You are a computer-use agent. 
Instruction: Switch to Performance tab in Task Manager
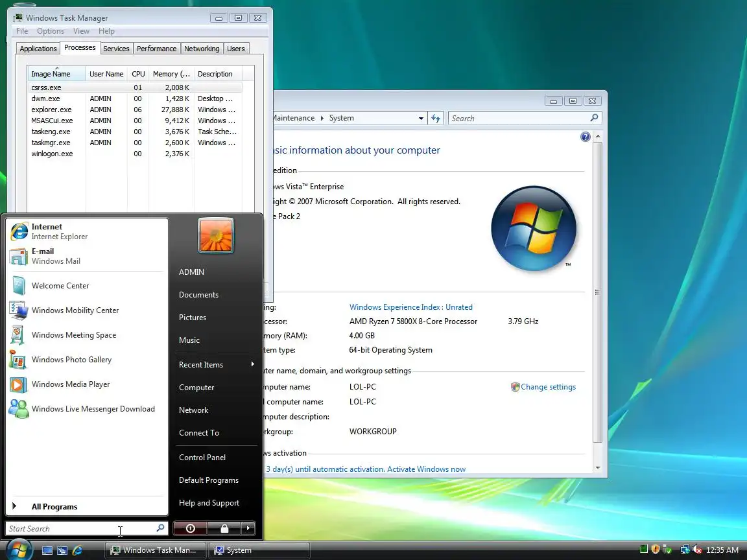click(x=157, y=49)
